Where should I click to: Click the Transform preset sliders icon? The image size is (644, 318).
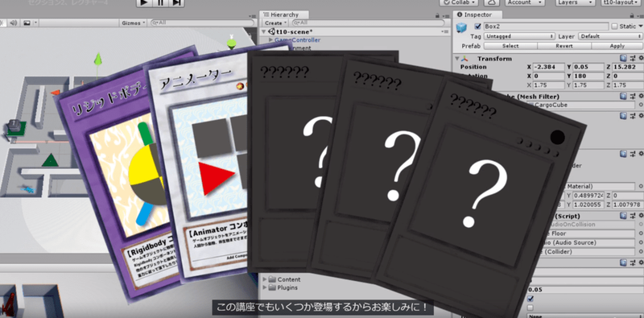(x=633, y=59)
